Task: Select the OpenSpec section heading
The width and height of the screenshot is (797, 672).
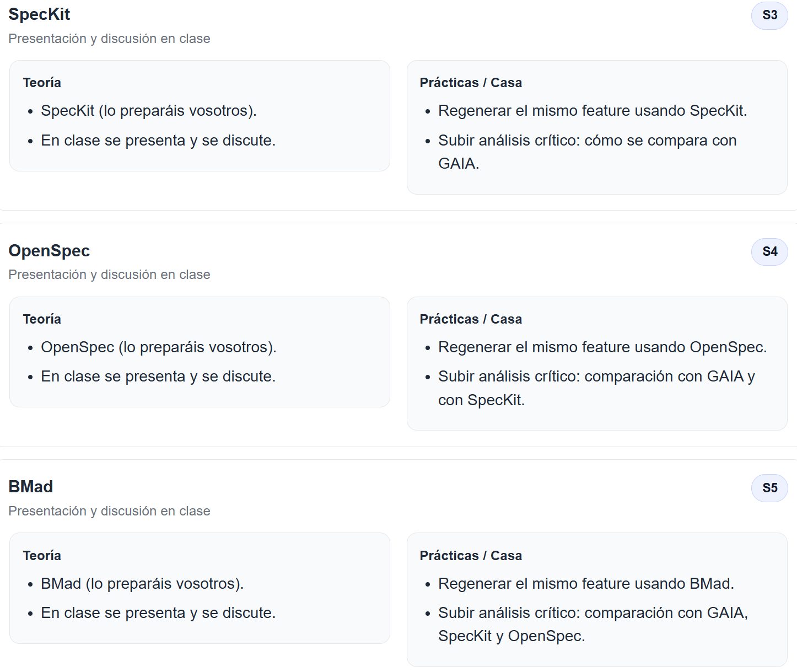Action: tap(49, 251)
